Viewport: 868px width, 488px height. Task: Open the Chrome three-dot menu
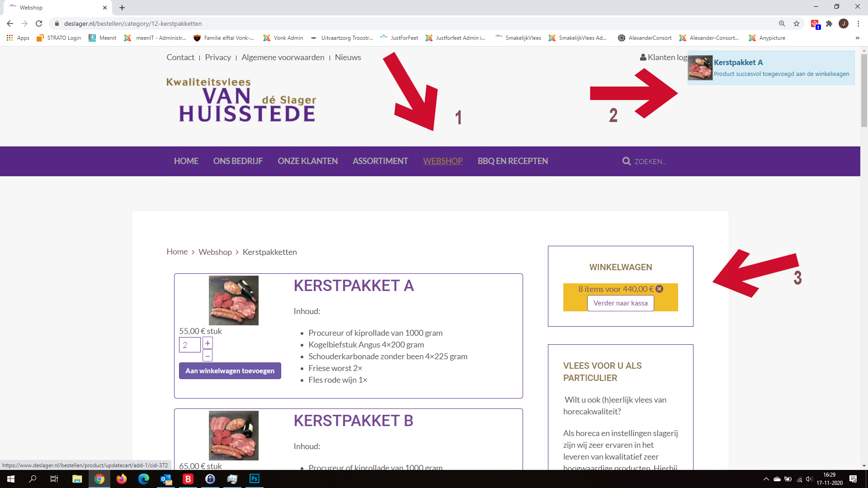pyautogui.click(x=858, y=23)
